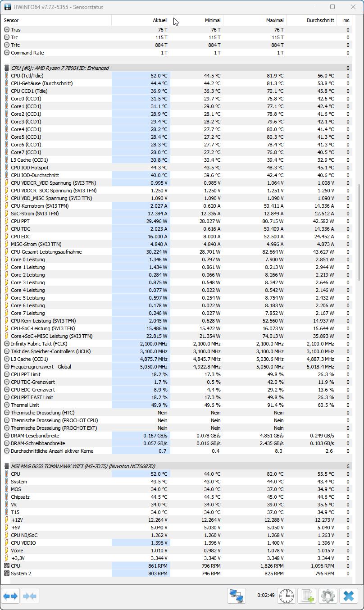Select the T15 temperature row
This screenshot has width=364, height=610.
tap(177, 512)
